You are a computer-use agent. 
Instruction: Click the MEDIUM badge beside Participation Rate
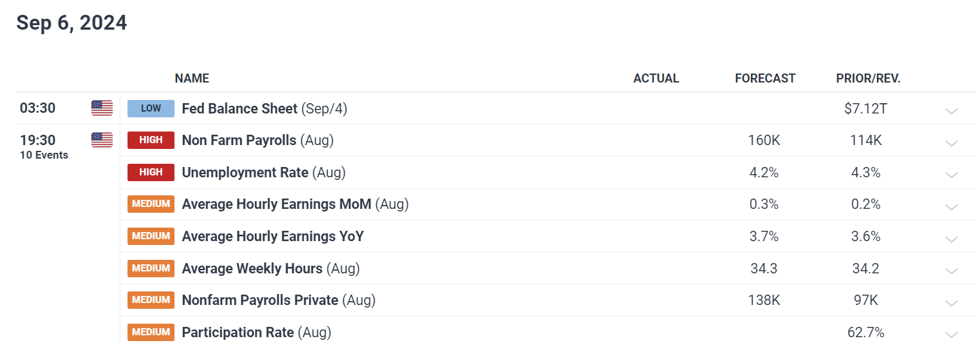151,332
